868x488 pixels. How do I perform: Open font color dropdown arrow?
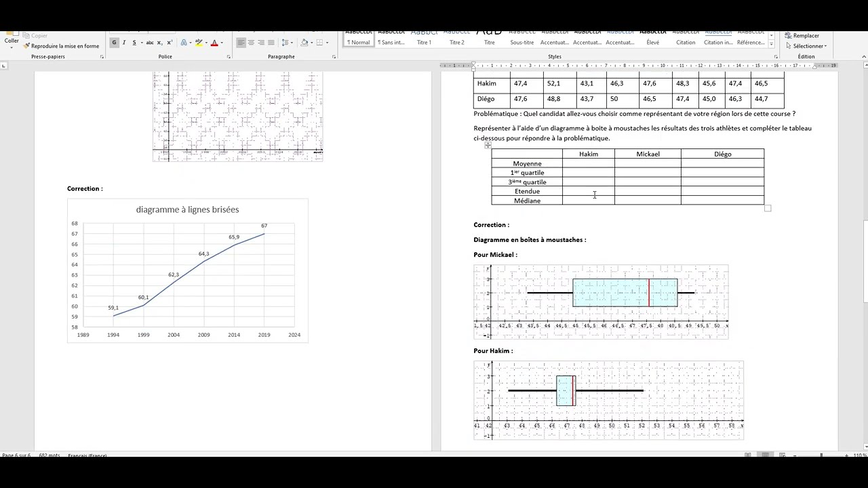(222, 43)
